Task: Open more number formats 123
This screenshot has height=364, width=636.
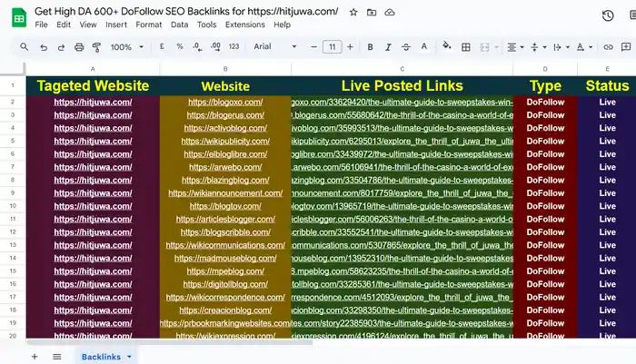Action: point(234,46)
